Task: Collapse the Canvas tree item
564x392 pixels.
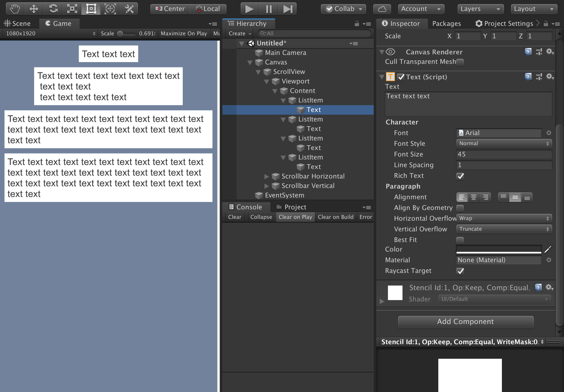Action: pyautogui.click(x=250, y=63)
